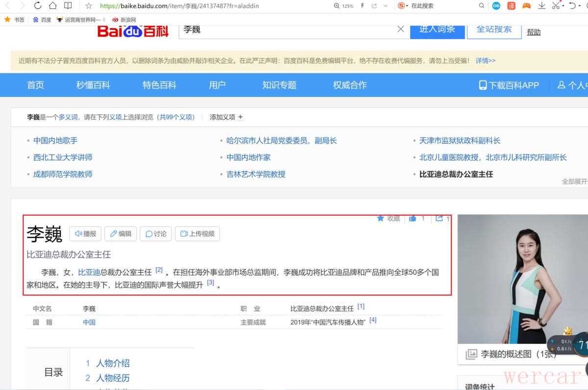Click the 收藏 star icon on article

pos(380,218)
